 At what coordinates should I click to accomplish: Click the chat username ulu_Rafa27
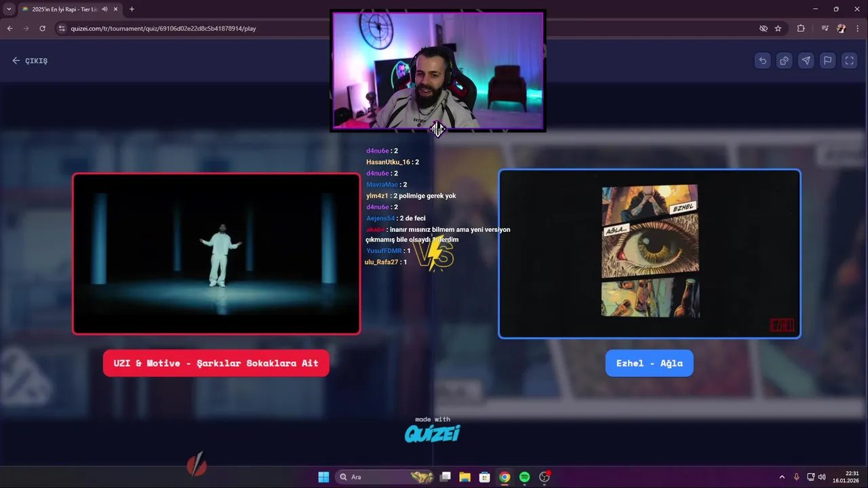(382, 262)
